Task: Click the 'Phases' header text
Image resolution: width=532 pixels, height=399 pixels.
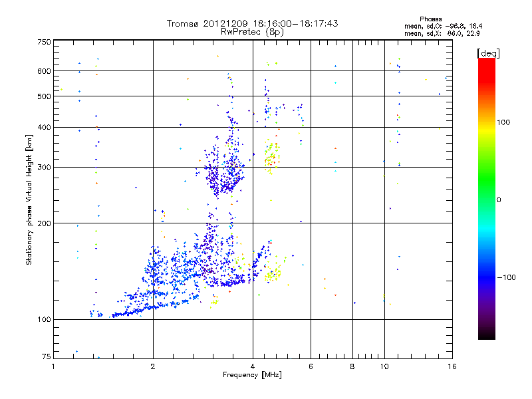Action: (430, 19)
